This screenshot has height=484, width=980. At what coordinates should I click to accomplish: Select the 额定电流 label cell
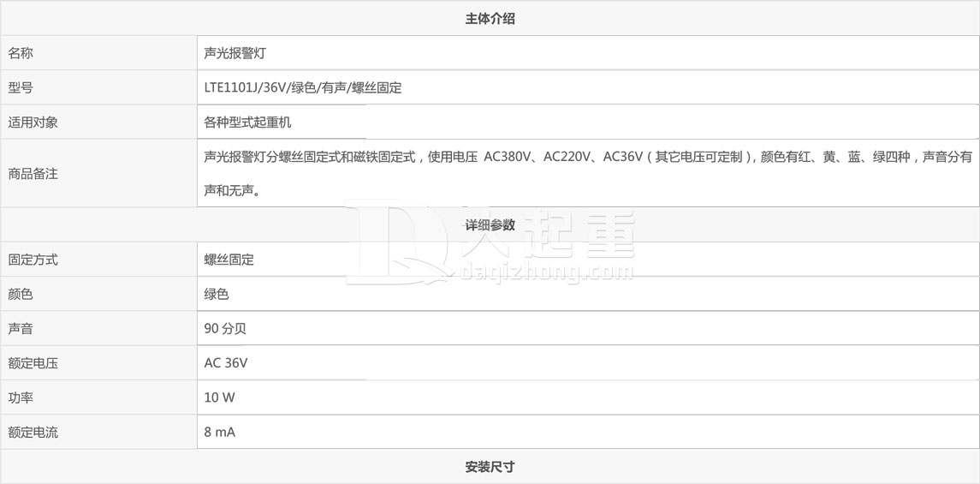click(98, 432)
